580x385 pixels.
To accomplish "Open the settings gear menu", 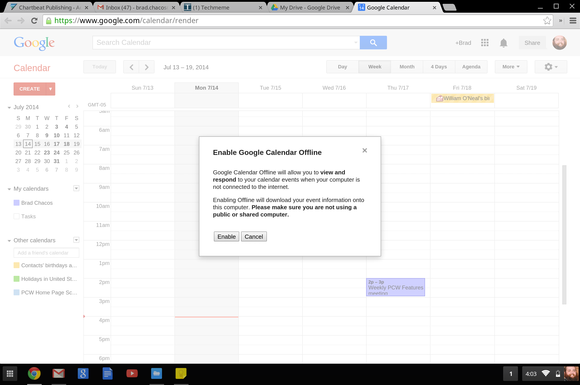I will (551, 67).
